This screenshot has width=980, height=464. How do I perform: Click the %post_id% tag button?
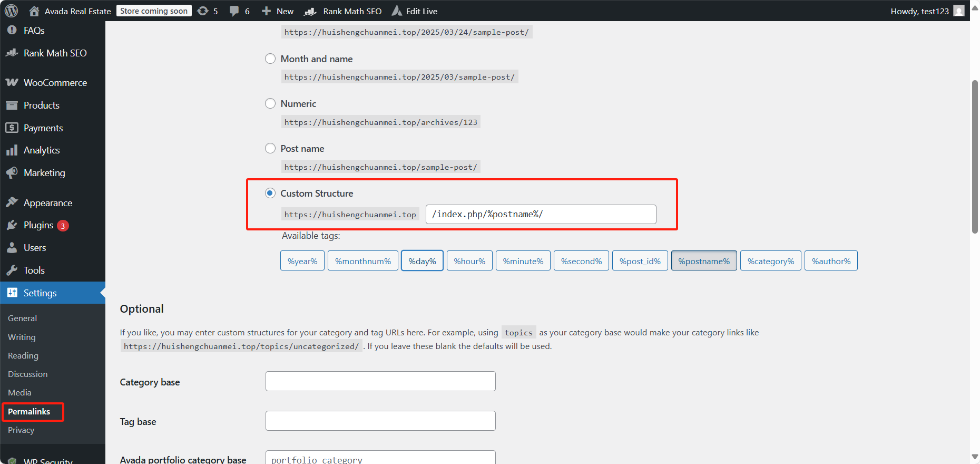pos(640,261)
